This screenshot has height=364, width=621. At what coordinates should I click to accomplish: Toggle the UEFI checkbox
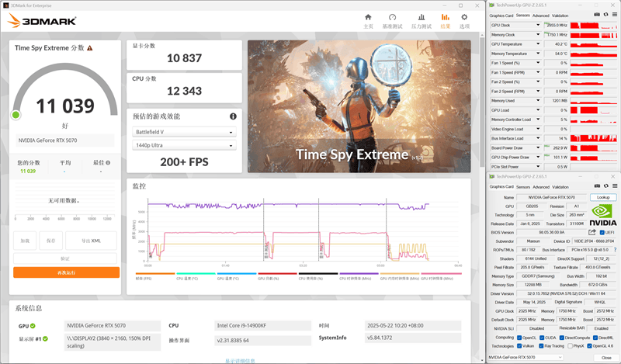coord(602,233)
